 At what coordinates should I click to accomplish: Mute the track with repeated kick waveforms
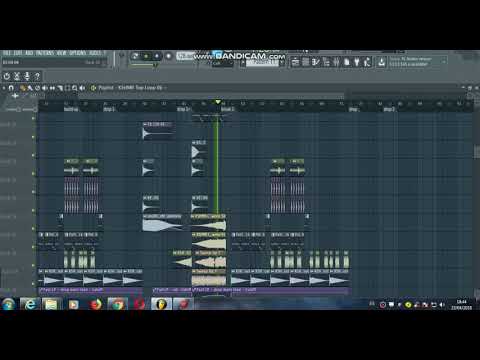(33, 284)
